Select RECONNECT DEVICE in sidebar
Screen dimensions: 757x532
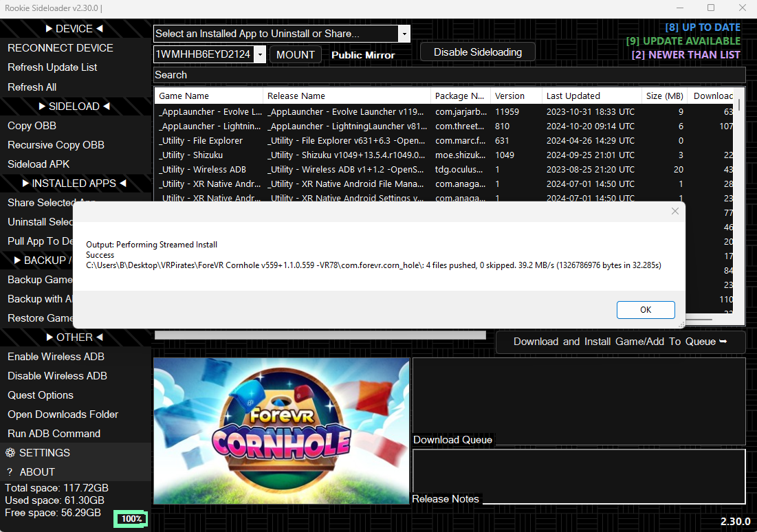tap(61, 48)
